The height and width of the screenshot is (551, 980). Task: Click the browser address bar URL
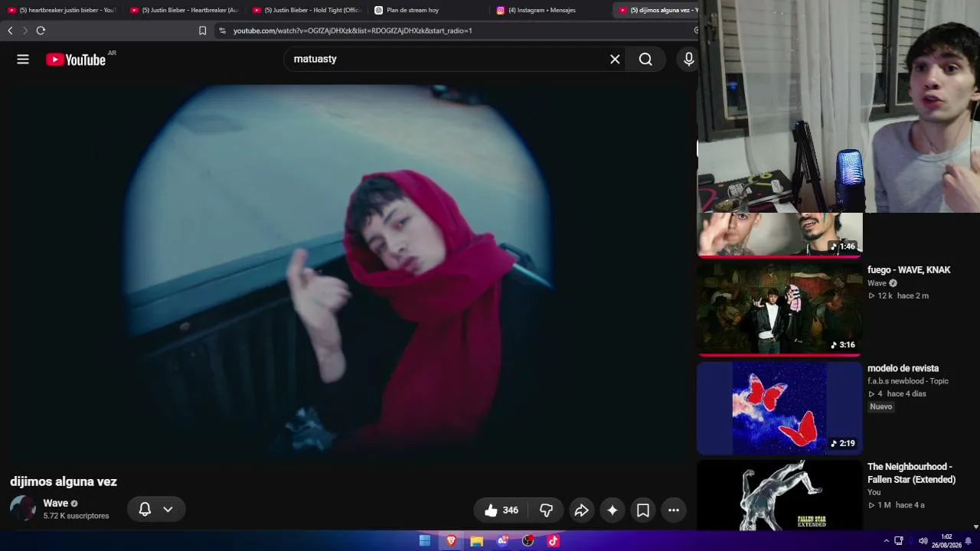[x=353, y=31]
